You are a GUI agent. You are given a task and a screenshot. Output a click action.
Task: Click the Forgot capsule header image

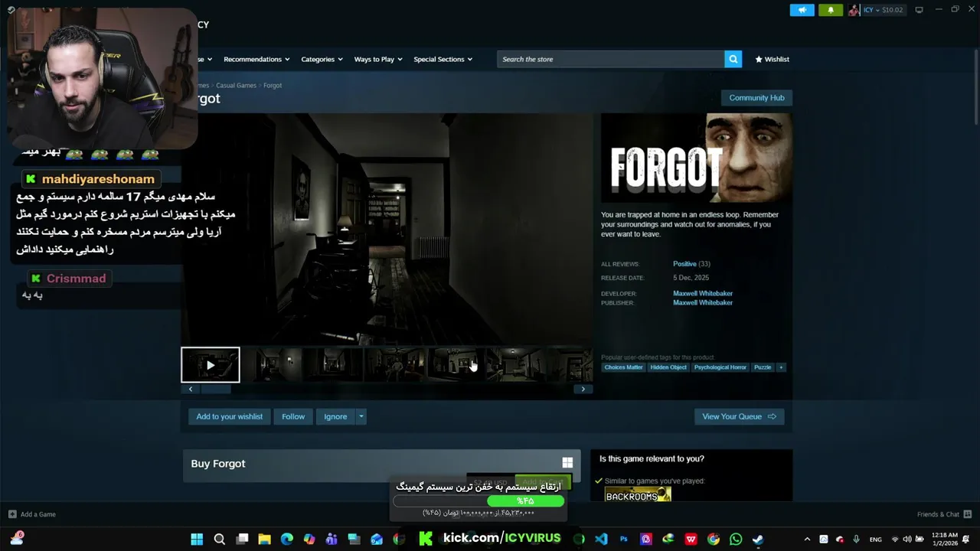[x=697, y=158]
